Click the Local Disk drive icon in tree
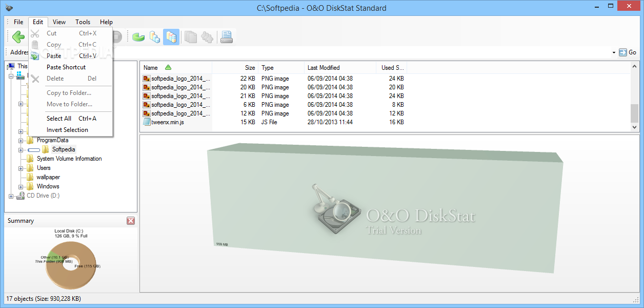644x308 pixels. pos(21,75)
